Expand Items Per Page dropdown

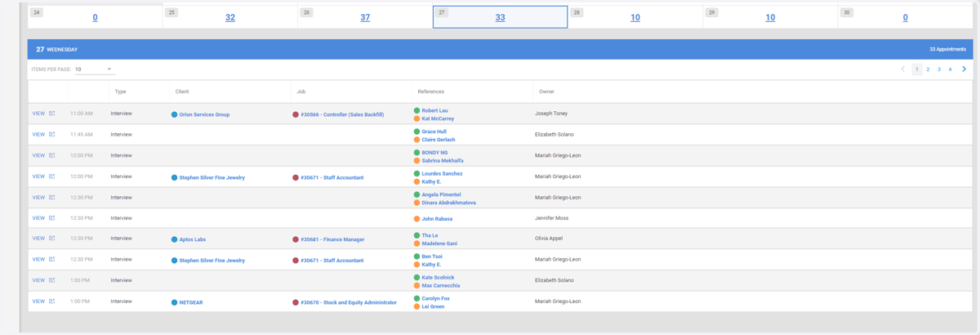(94, 69)
